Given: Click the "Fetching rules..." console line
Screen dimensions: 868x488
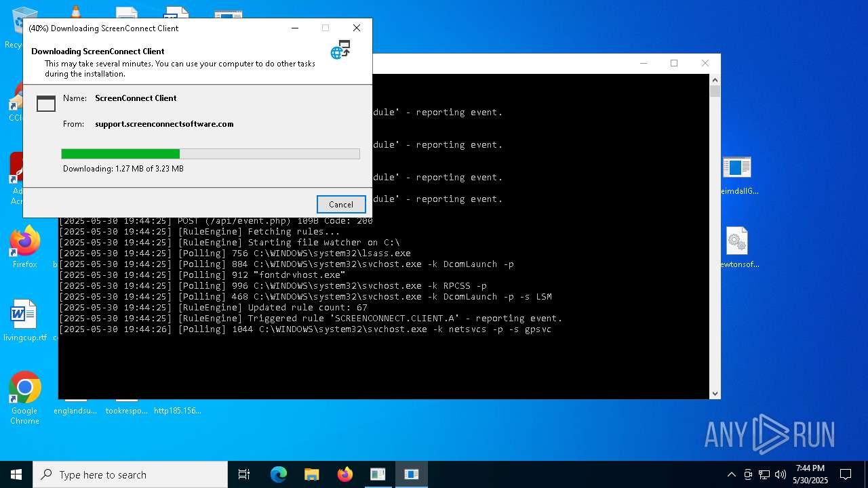Looking at the screenshot, I should coord(199,232).
